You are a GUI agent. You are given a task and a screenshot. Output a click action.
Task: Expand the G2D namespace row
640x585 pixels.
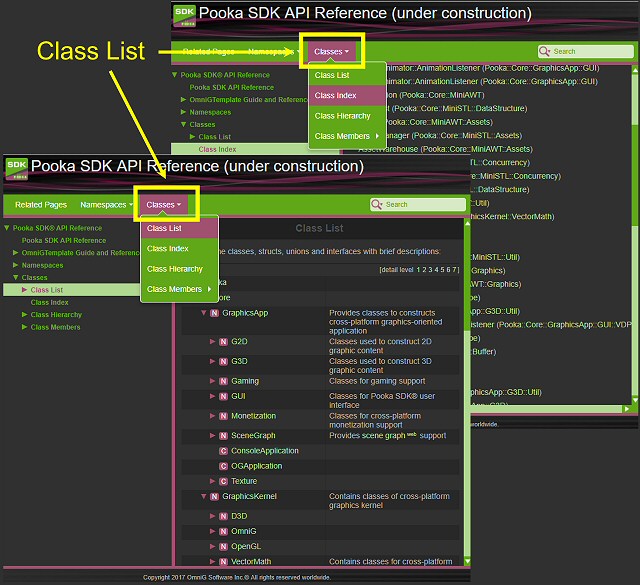tap(212, 341)
